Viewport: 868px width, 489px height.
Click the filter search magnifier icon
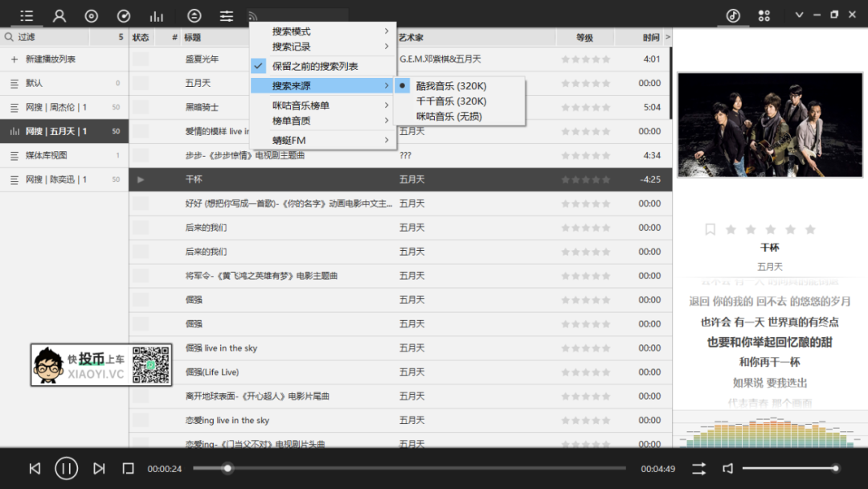pyautogui.click(x=9, y=37)
